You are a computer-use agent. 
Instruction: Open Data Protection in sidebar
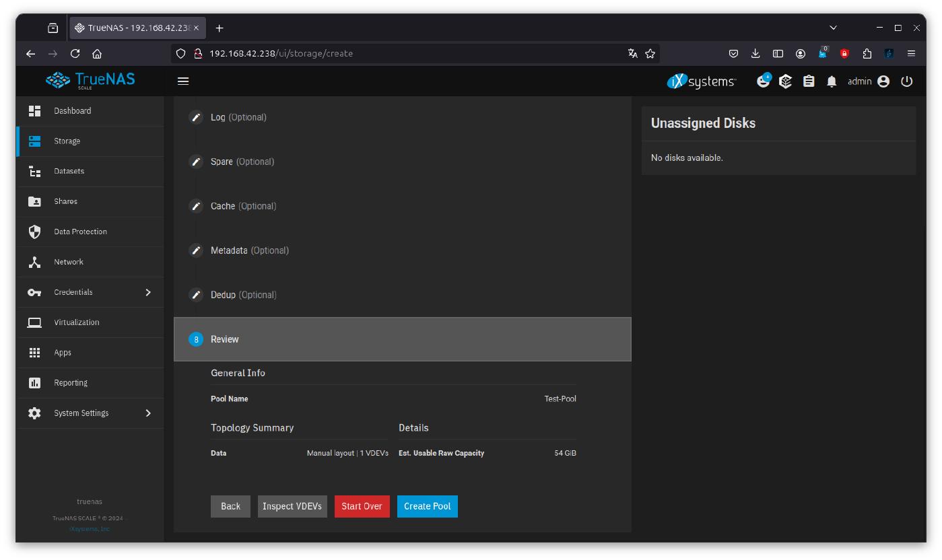point(80,232)
